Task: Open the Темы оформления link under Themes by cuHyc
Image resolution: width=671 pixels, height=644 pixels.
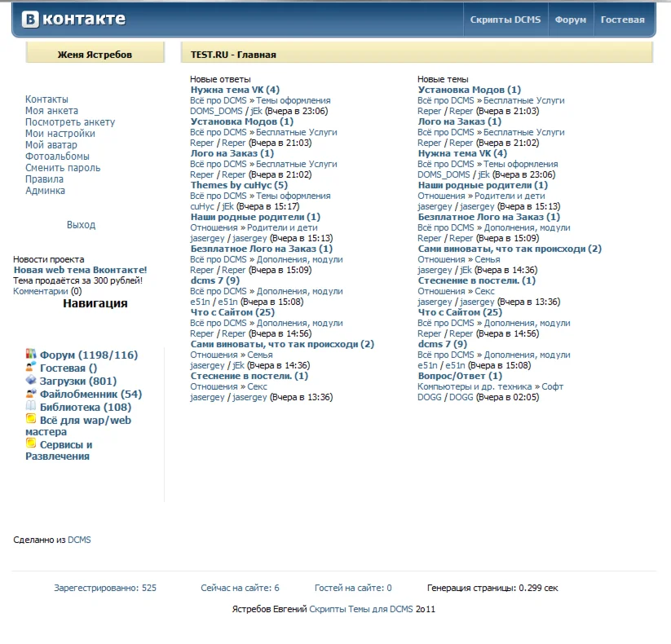Action: tap(294, 196)
